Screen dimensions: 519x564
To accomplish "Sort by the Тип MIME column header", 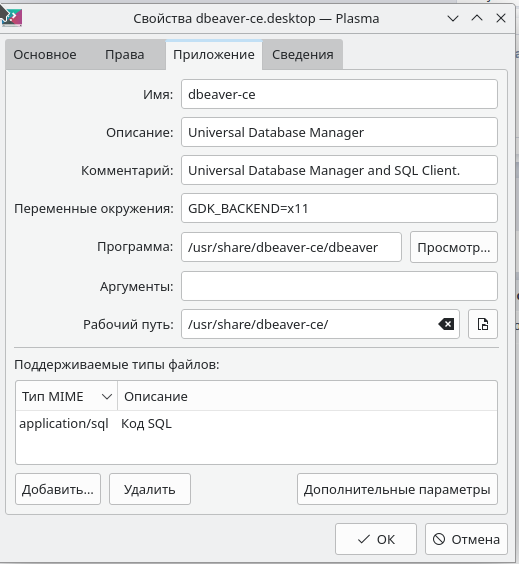I will click(67, 396).
